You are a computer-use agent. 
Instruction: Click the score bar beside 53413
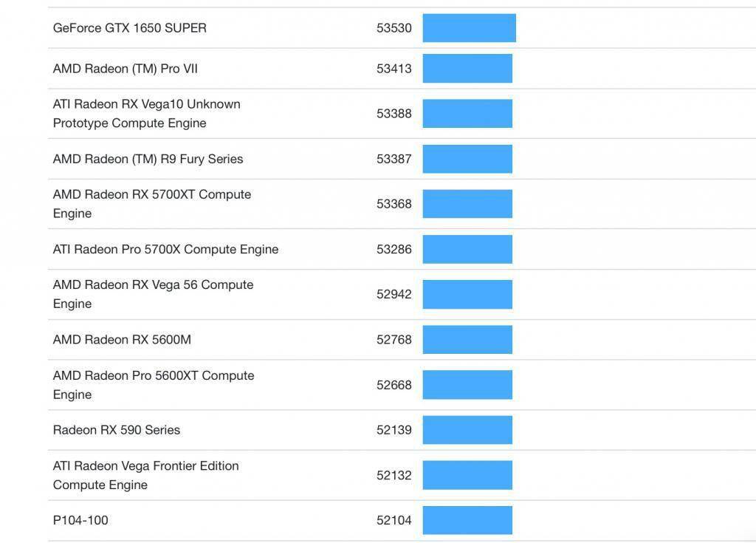point(467,69)
